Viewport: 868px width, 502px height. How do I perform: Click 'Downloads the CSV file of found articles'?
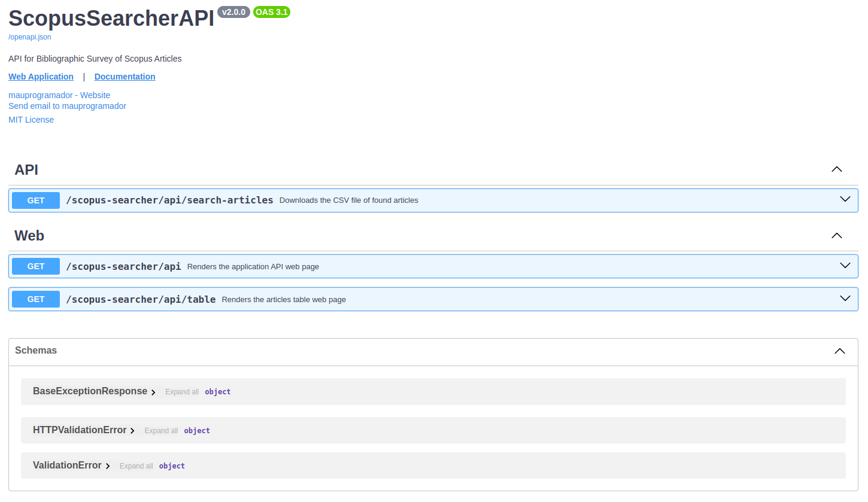349,200
